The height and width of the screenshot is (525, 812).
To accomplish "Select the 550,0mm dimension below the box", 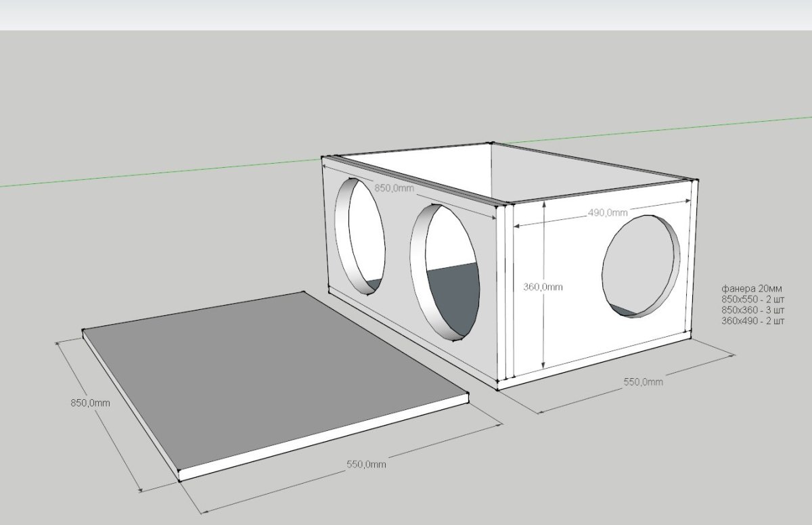I will tap(643, 382).
